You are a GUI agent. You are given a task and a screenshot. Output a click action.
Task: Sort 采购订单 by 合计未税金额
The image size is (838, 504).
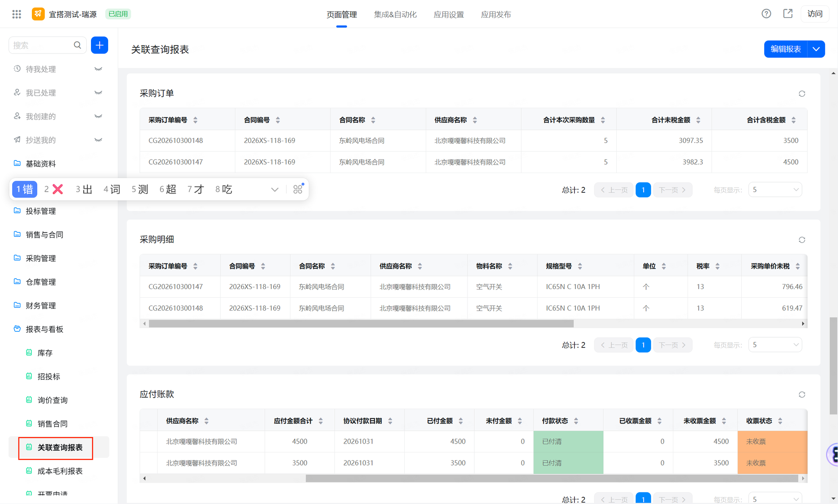point(698,120)
